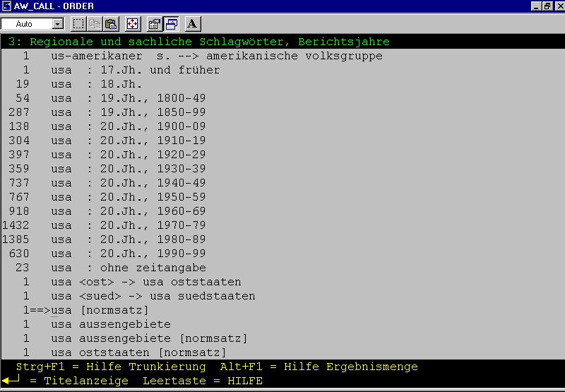Open the AW_CALL window system menu icon

[x=6, y=6]
